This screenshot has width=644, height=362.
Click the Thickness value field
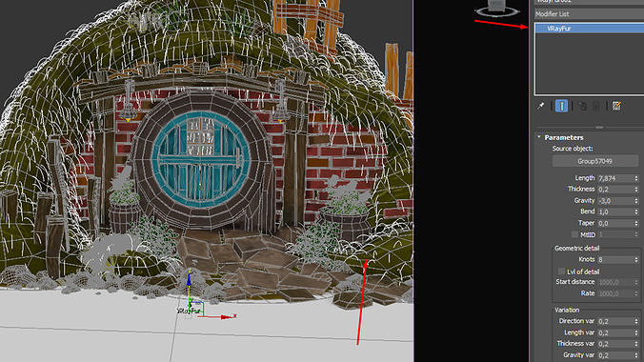[x=615, y=190]
